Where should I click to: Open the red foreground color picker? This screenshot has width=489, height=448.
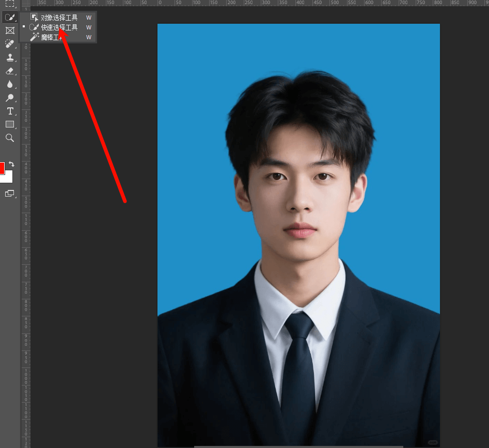[x=2, y=168]
